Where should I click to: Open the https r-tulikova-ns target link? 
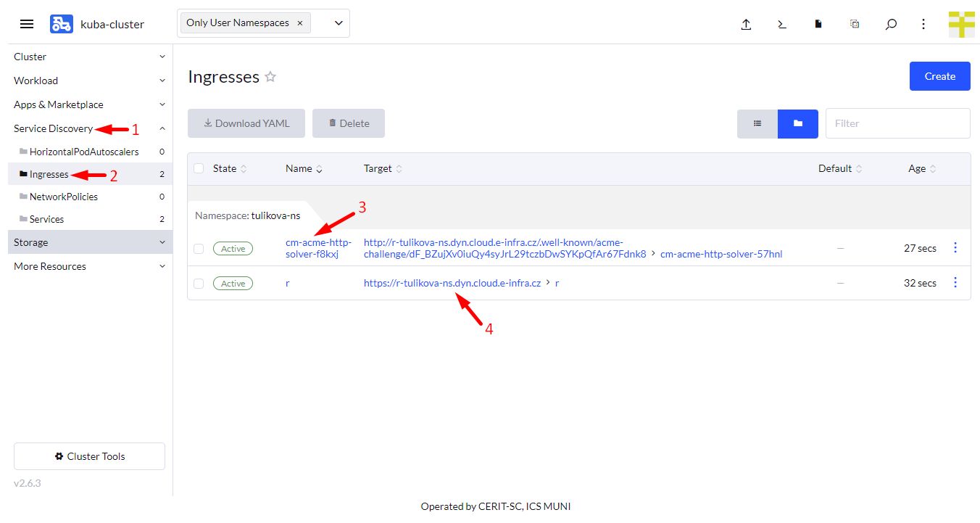coord(452,284)
